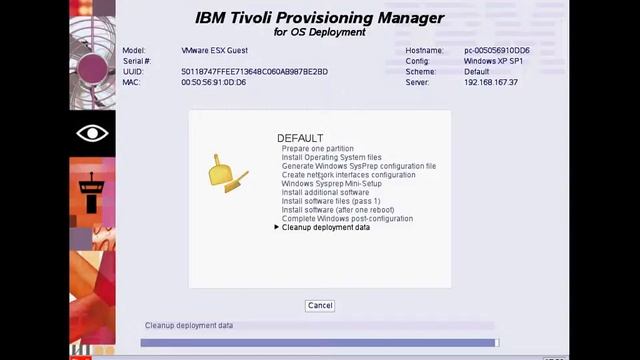Click the 'Serial #:' label

[137, 61]
